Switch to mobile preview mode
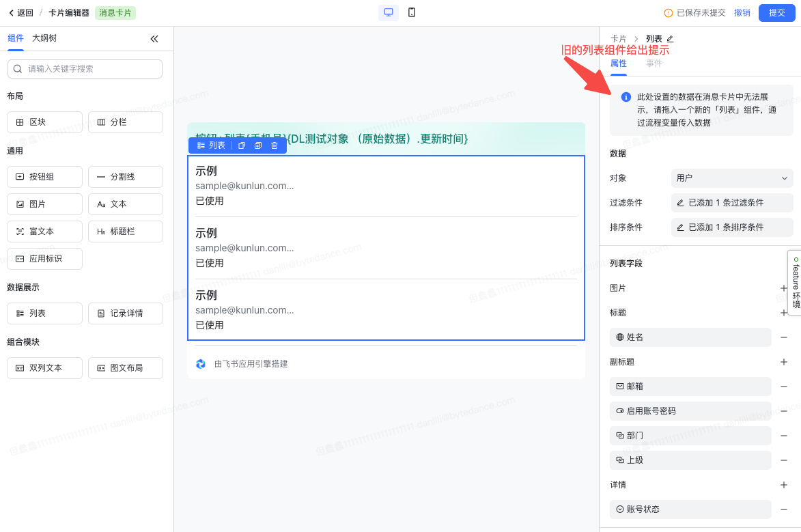This screenshot has width=801, height=532. [412, 12]
